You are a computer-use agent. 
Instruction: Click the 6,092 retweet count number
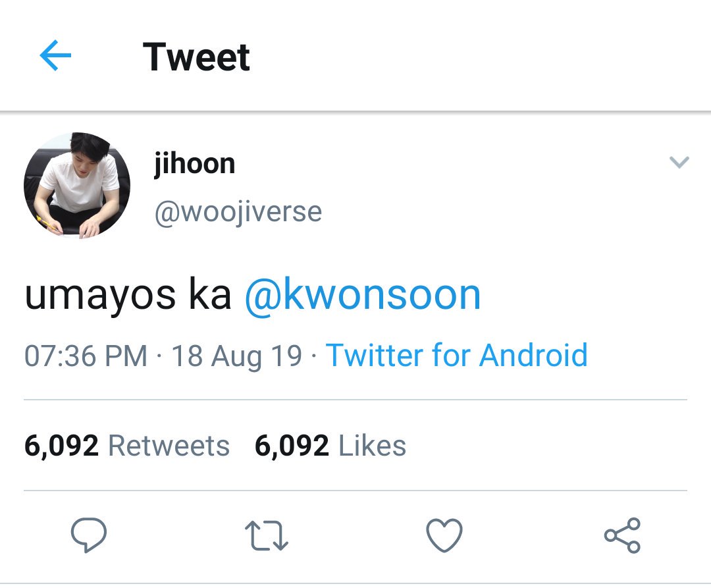tap(61, 446)
